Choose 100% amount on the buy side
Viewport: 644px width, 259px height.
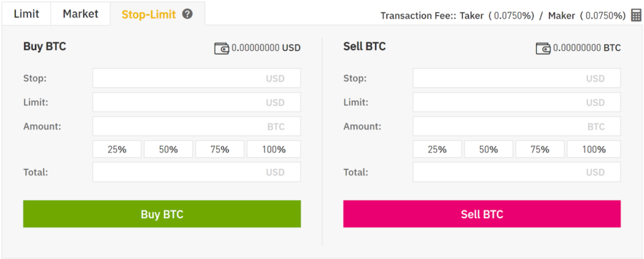[273, 150]
